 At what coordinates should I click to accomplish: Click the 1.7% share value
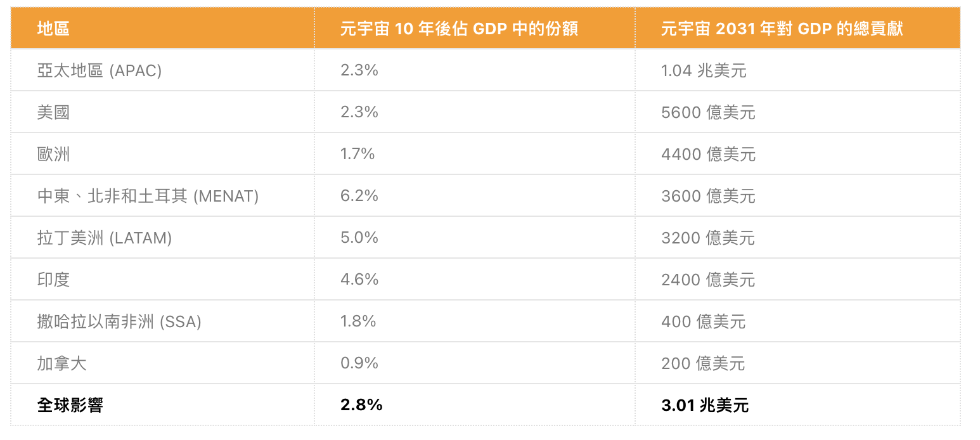coord(358,154)
